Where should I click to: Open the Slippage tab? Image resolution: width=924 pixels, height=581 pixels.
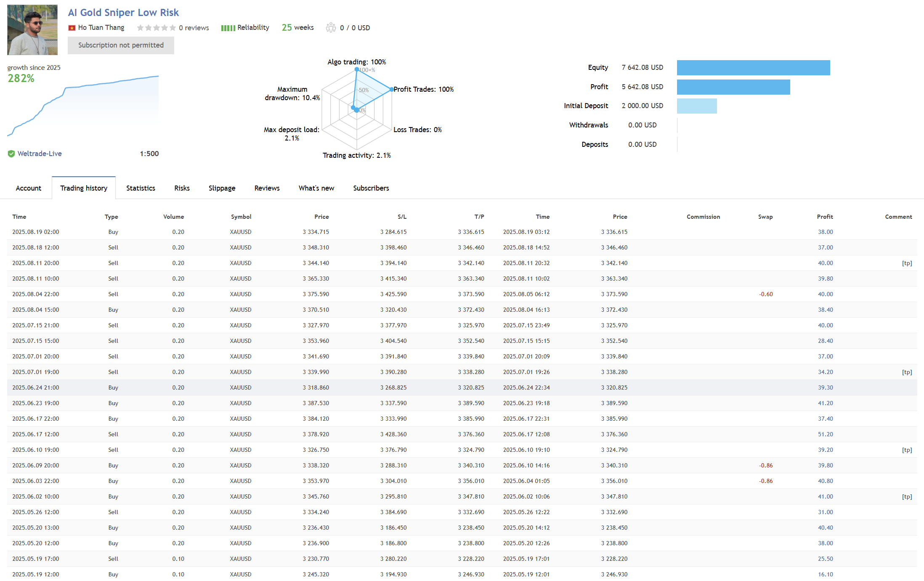222,188
